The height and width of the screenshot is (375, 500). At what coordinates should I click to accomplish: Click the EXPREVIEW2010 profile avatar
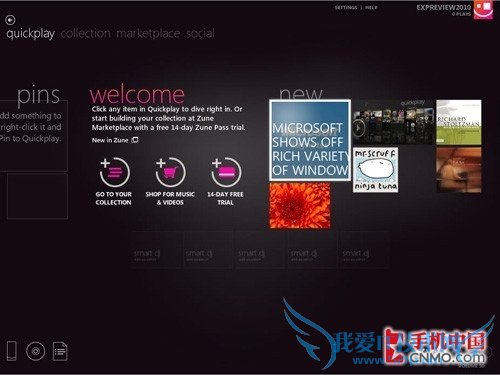(483, 9)
